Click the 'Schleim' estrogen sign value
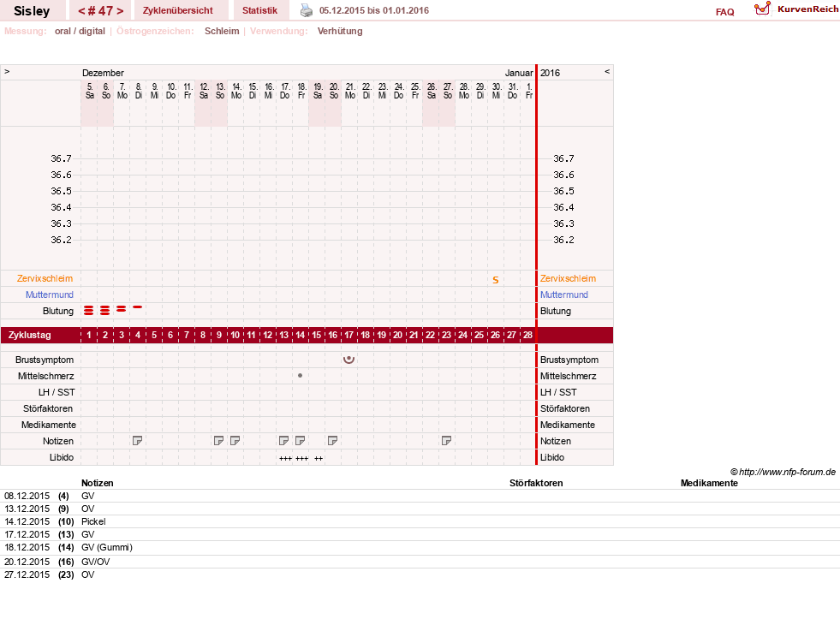 point(222,31)
